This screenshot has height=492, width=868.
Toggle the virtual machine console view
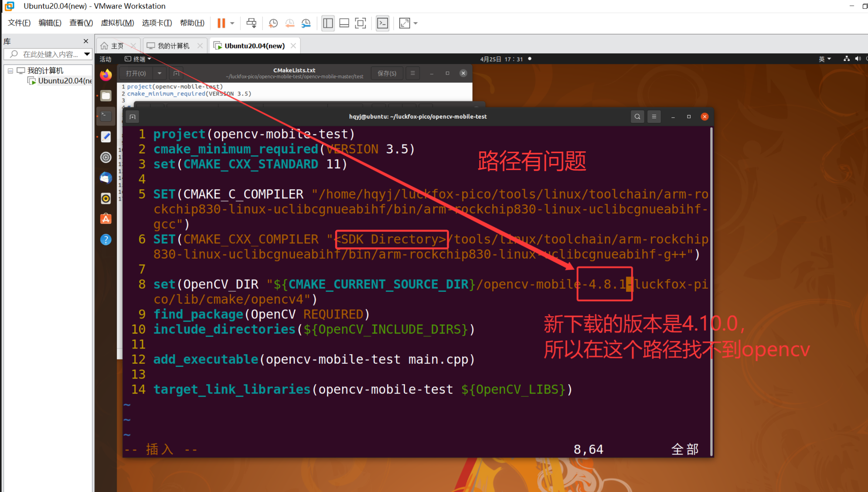(x=382, y=23)
